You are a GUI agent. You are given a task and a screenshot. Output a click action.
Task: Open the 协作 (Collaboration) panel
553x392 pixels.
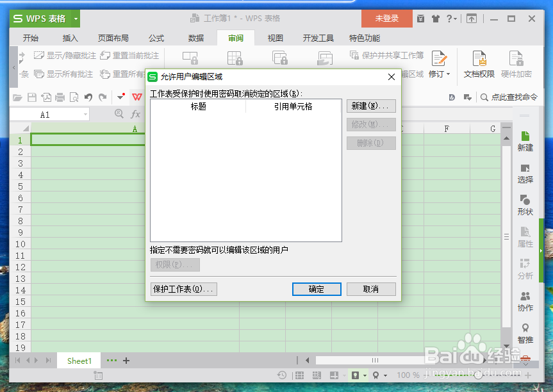click(x=525, y=300)
